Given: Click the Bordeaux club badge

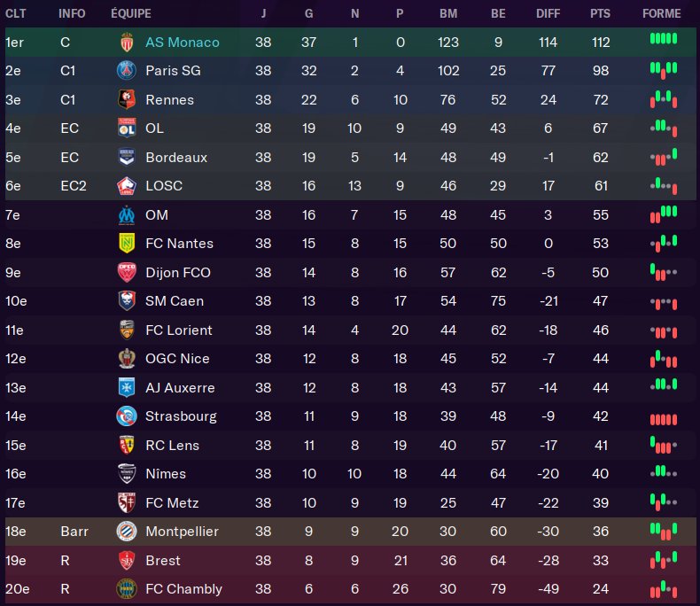Looking at the screenshot, I should pos(126,158).
